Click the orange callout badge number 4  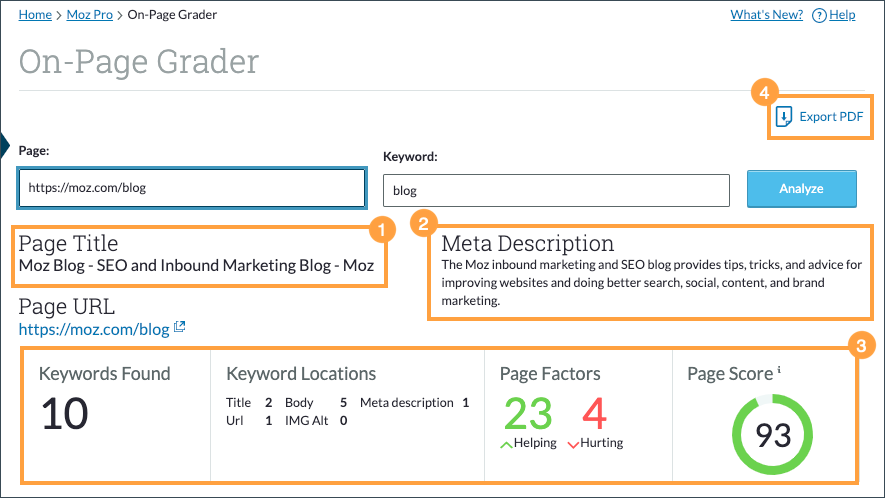764,92
